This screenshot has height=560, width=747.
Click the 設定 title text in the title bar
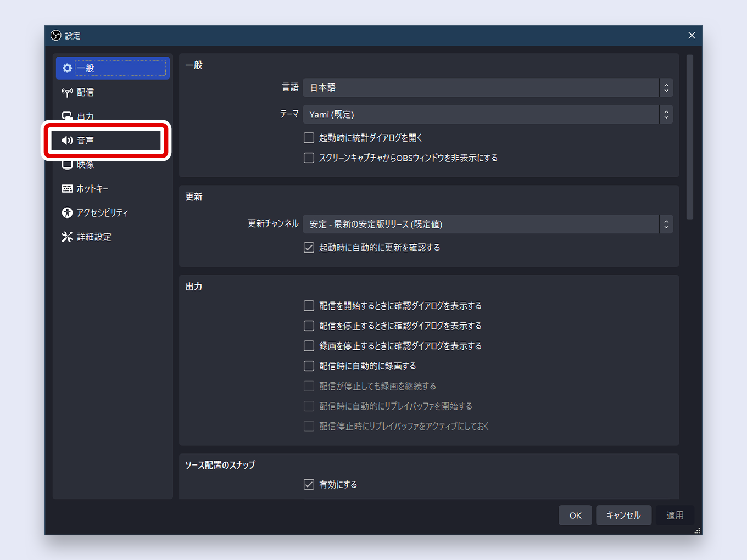[x=73, y=36]
